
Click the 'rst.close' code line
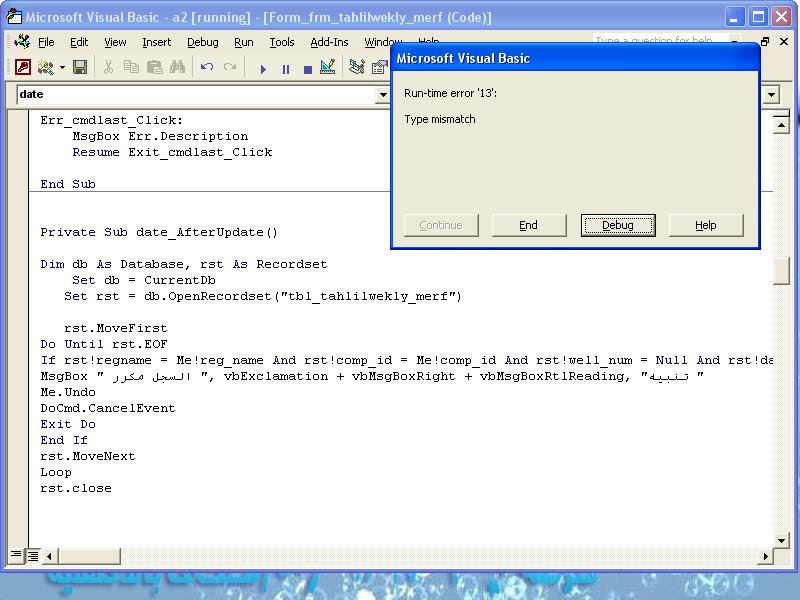click(76, 488)
